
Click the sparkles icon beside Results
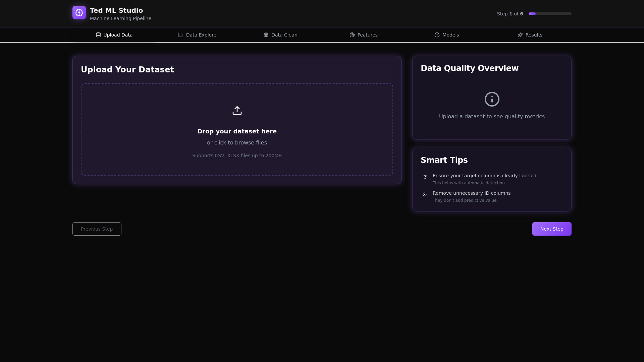tap(520, 35)
